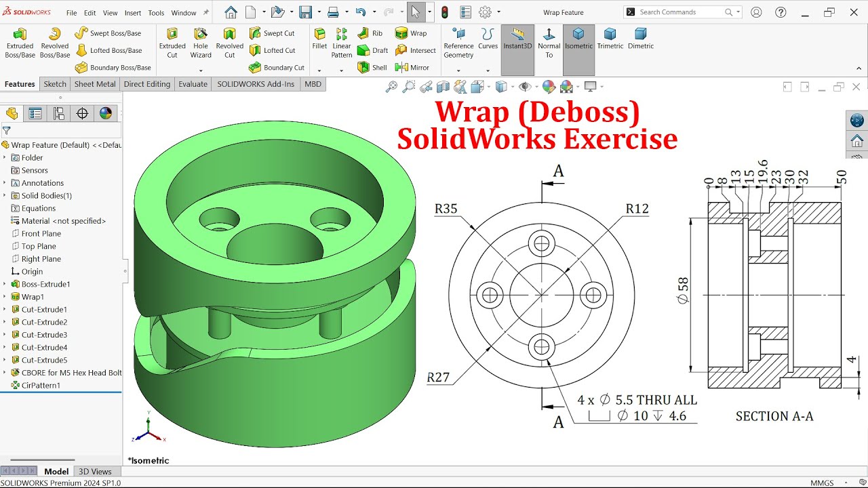Open the DimXpertManager tab
The height and width of the screenshot is (488, 868).
83,113
